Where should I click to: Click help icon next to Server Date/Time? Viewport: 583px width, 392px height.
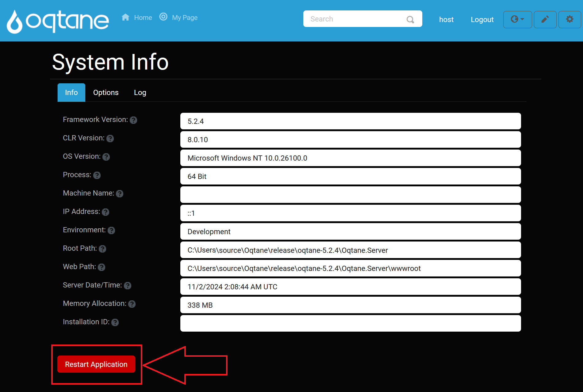128,286
